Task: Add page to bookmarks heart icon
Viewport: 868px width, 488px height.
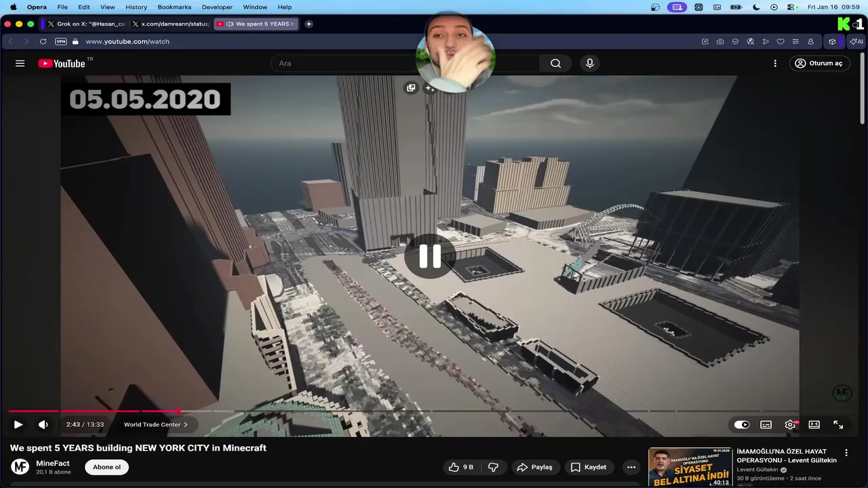Action: [781, 41]
